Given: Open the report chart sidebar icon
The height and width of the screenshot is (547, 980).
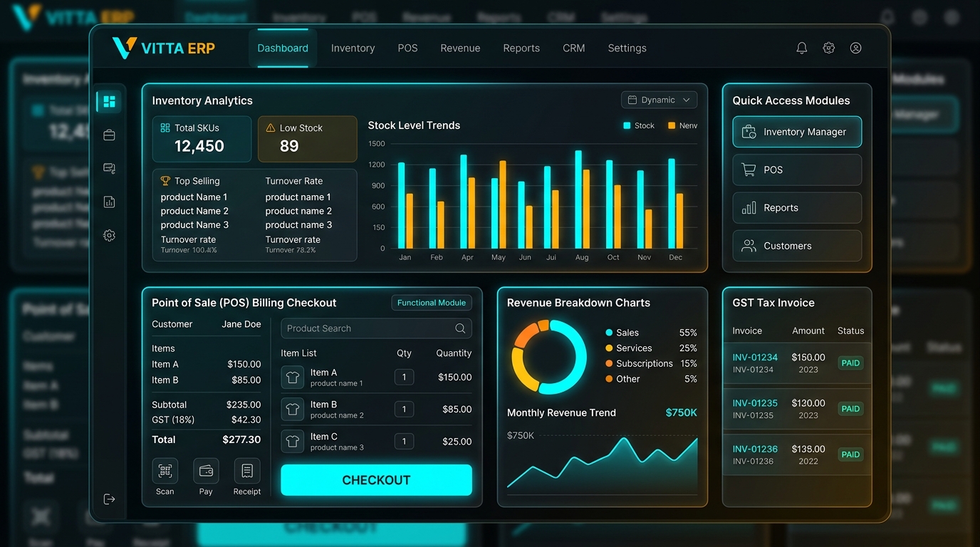Looking at the screenshot, I should (109, 202).
